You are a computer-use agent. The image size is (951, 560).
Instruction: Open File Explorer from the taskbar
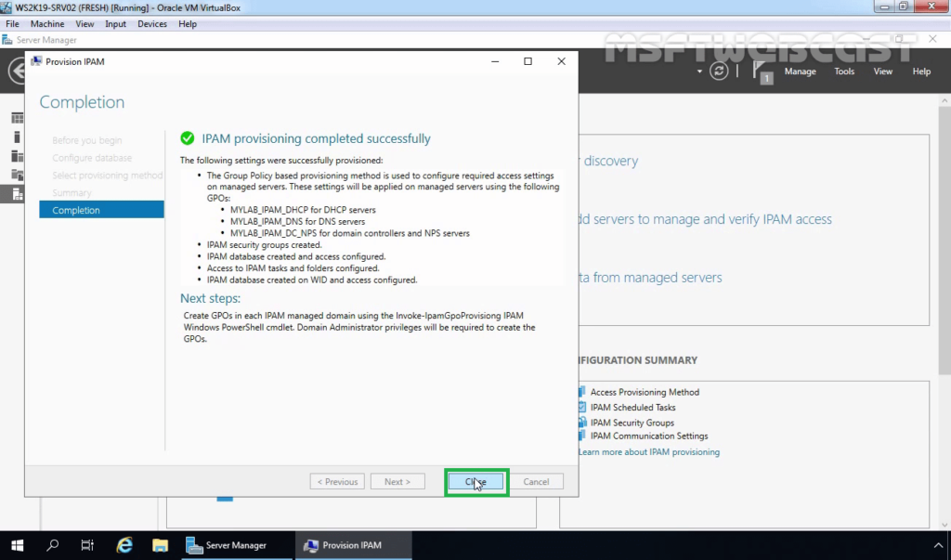coord(160,545)
